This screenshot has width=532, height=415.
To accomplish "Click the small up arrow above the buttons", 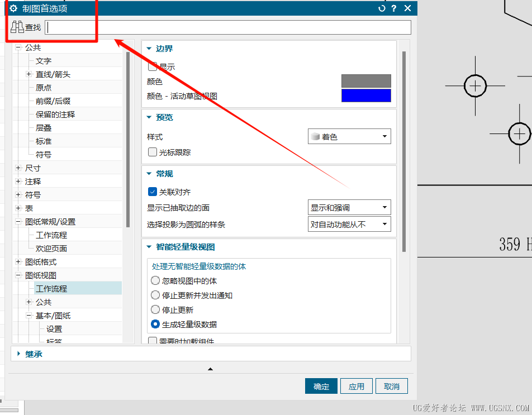I will coord(210,369).
